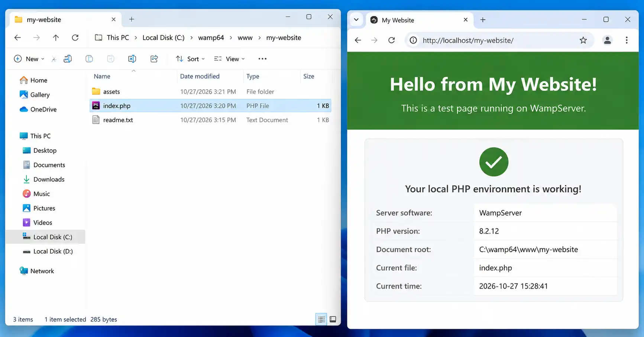The height and width of the screenshot is (337, 644).
Task: Open OneDrive in the navigation pane
Action: tap(38, 109)
